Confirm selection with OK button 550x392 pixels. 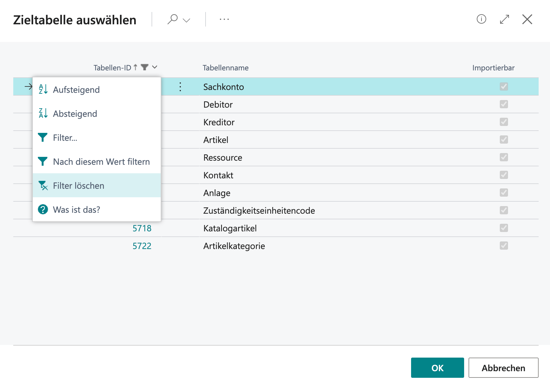point(437,368)
